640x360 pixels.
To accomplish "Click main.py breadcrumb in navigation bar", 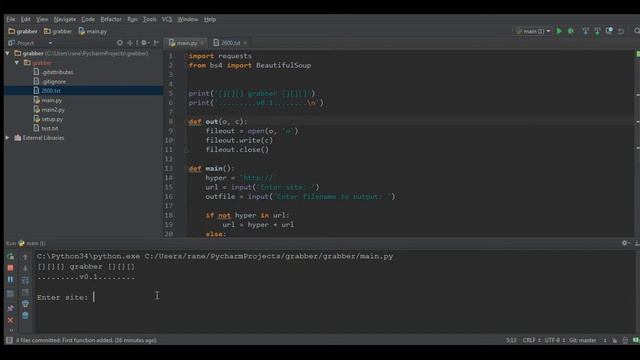I will click(x=93, y=31).
